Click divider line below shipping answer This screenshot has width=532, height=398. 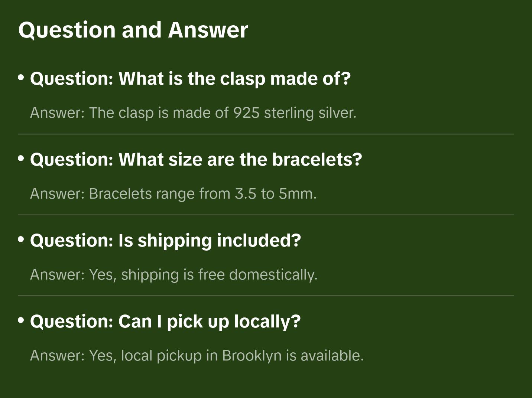(266, 296)
